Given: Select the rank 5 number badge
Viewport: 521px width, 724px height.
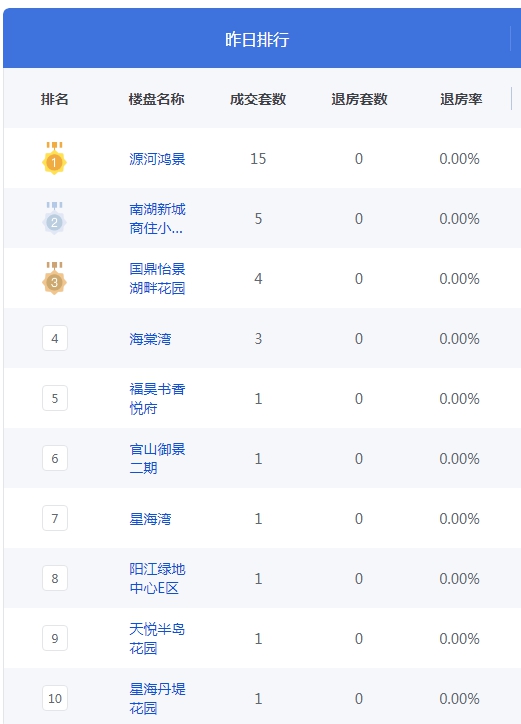Looking at the screenshot, I should 55,398.
